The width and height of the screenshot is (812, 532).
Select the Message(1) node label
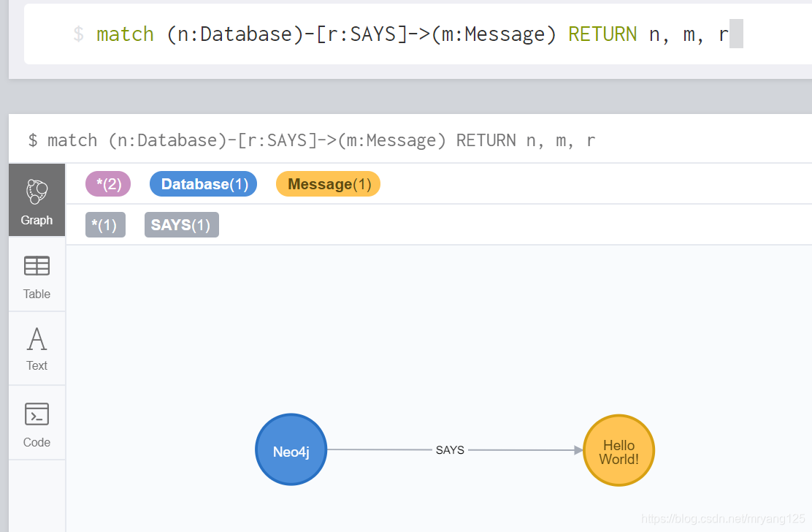pos(329,184)
